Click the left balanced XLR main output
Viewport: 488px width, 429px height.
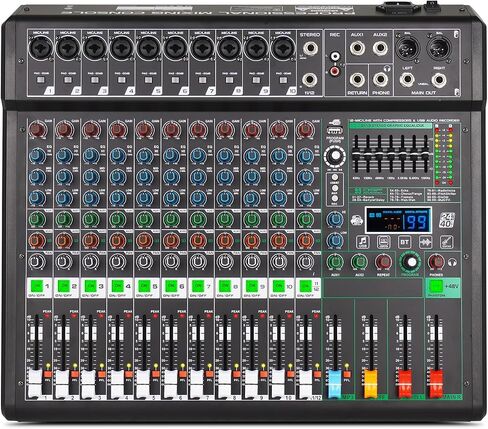click(x=407, y=48)
